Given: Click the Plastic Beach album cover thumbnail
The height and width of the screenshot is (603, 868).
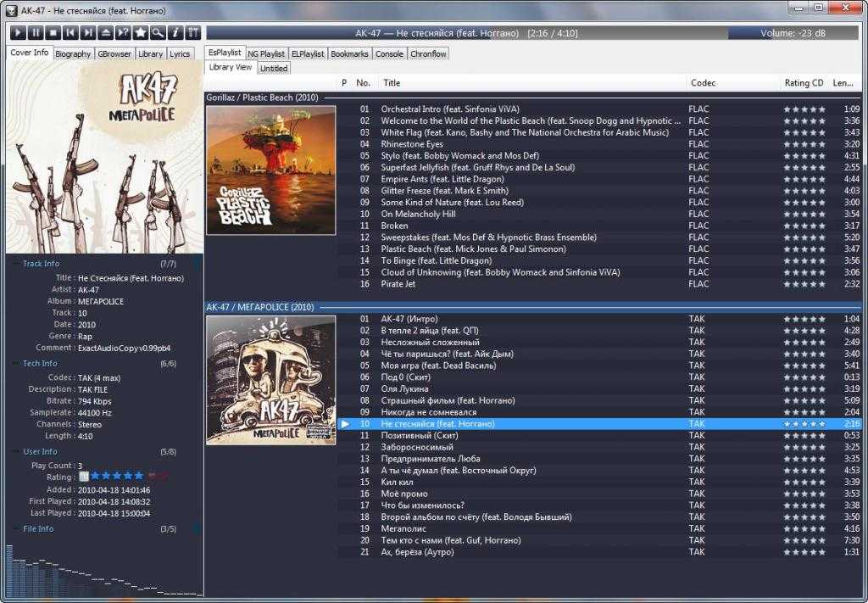Looking at the screenshot, I should click(271, 170).
